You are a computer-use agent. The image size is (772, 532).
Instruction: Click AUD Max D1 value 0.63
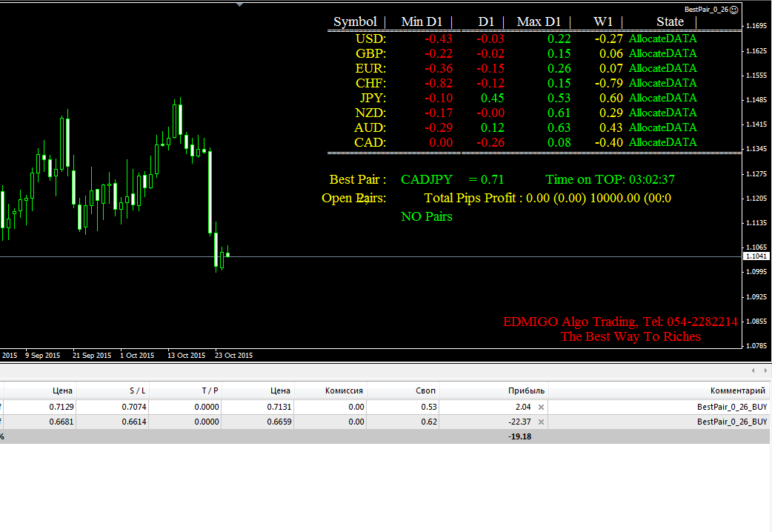[x=559, y=127]
